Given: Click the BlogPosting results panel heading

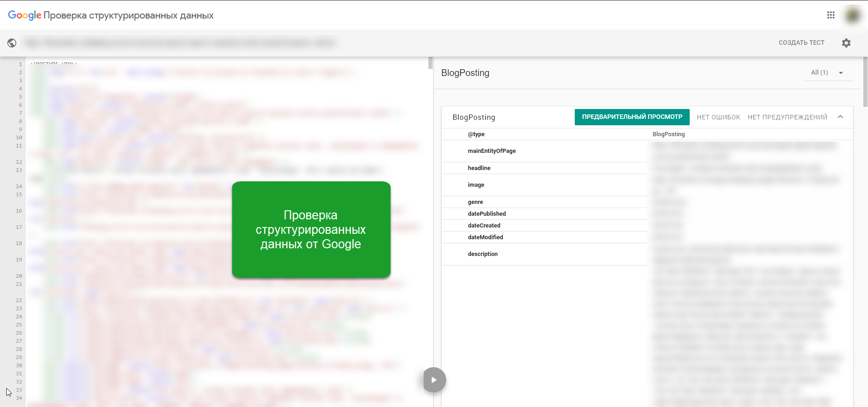Looking at the screenshot, I should point(465,73).
